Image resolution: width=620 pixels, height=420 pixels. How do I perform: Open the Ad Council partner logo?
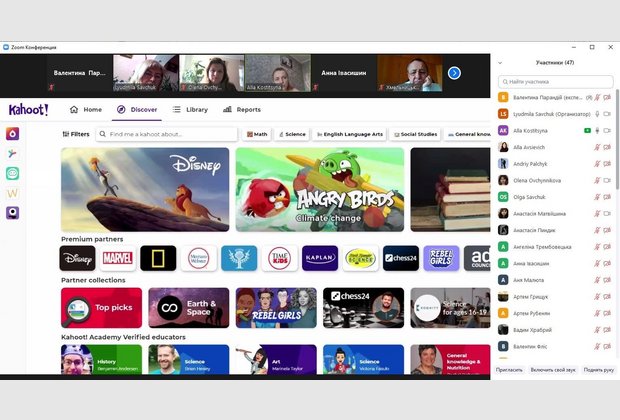(477, 258)
